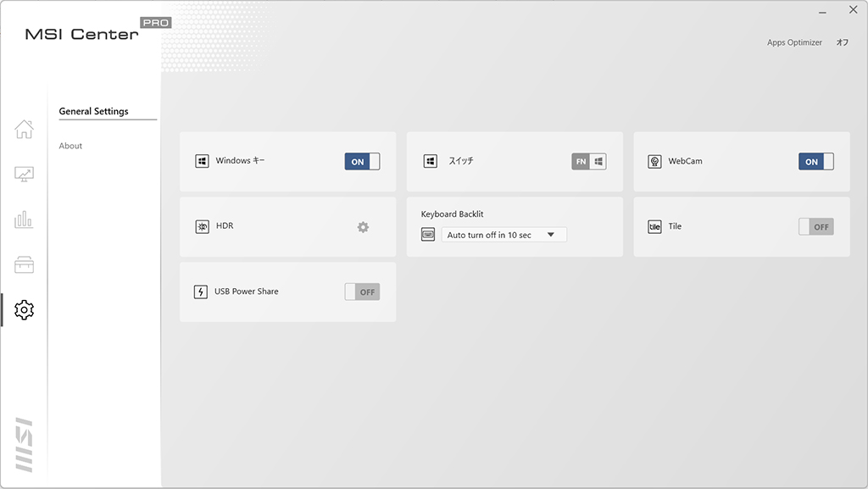Enable the Tile toggle
The image size is (868, 489).
tap(816, 227)
